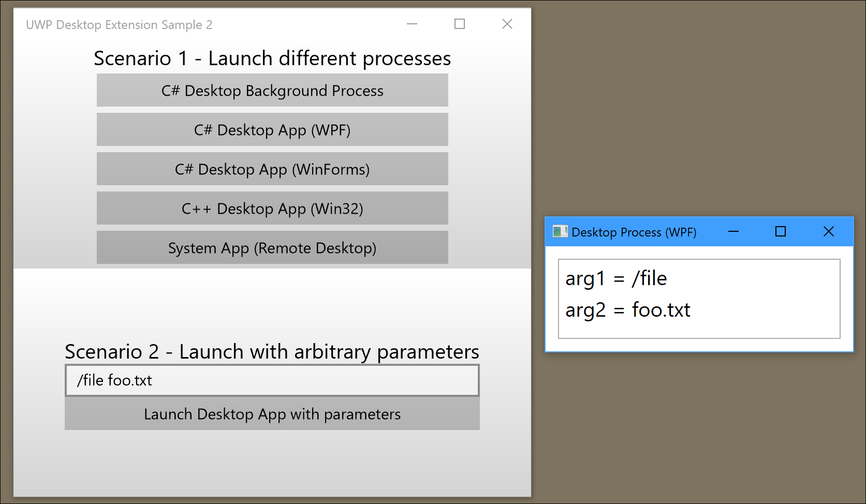The image size is (866, 504).
Task: Click the Scenario 1 heading text
Action: (x=272, y=58)
